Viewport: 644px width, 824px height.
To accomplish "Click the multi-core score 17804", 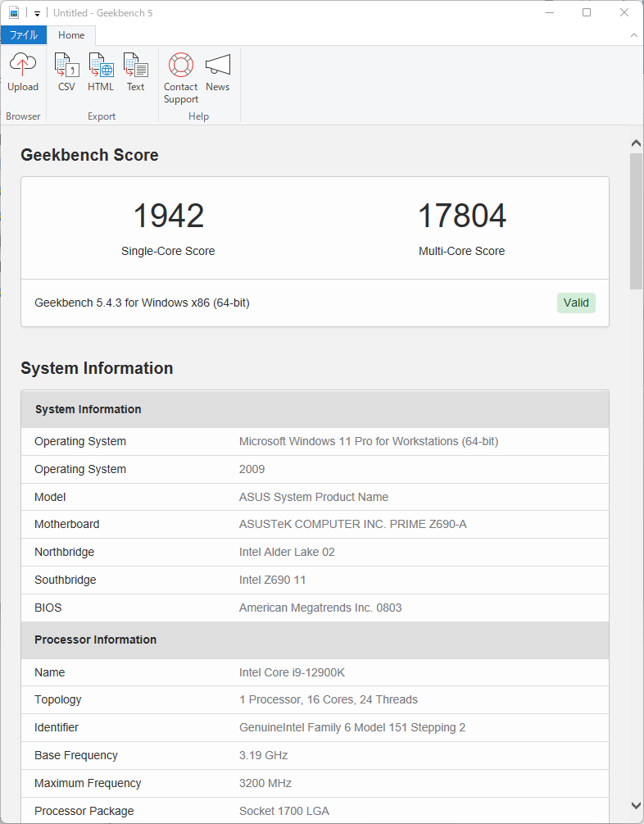I will [x=462, y=216].
